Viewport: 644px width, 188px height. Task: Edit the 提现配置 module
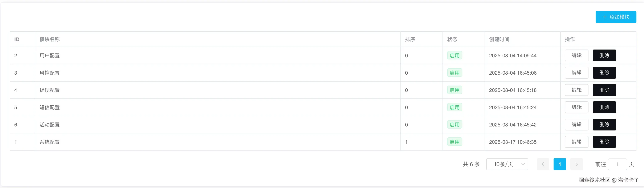576,90
